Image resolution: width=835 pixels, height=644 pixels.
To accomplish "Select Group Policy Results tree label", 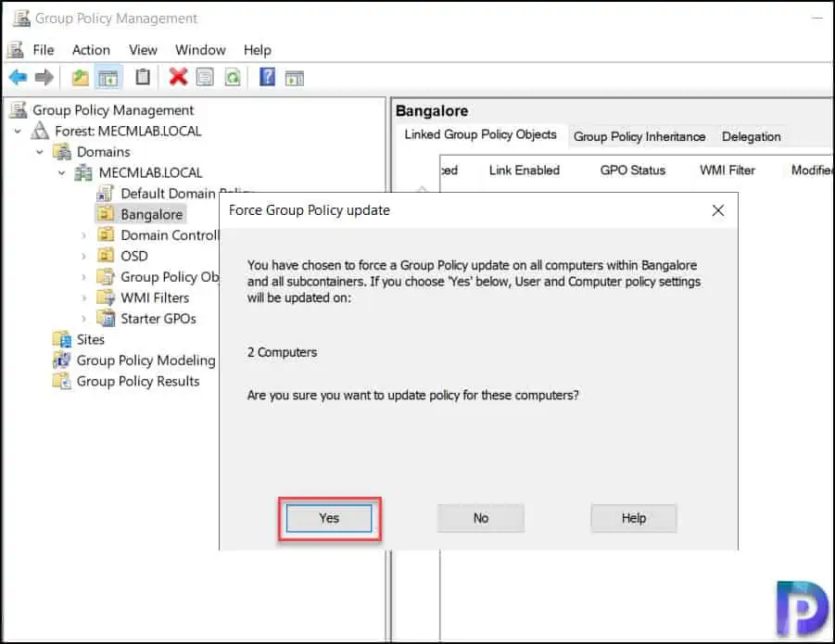I will 138,381.
